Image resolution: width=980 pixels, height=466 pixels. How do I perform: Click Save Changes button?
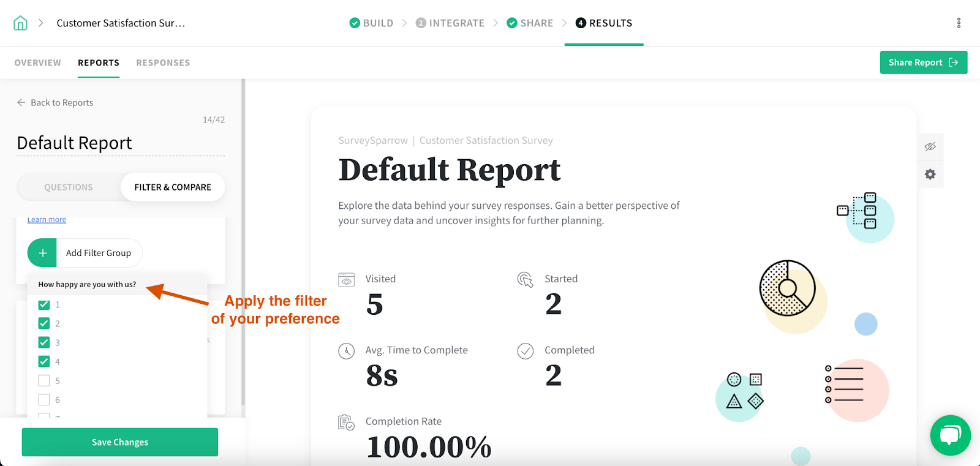120,442
